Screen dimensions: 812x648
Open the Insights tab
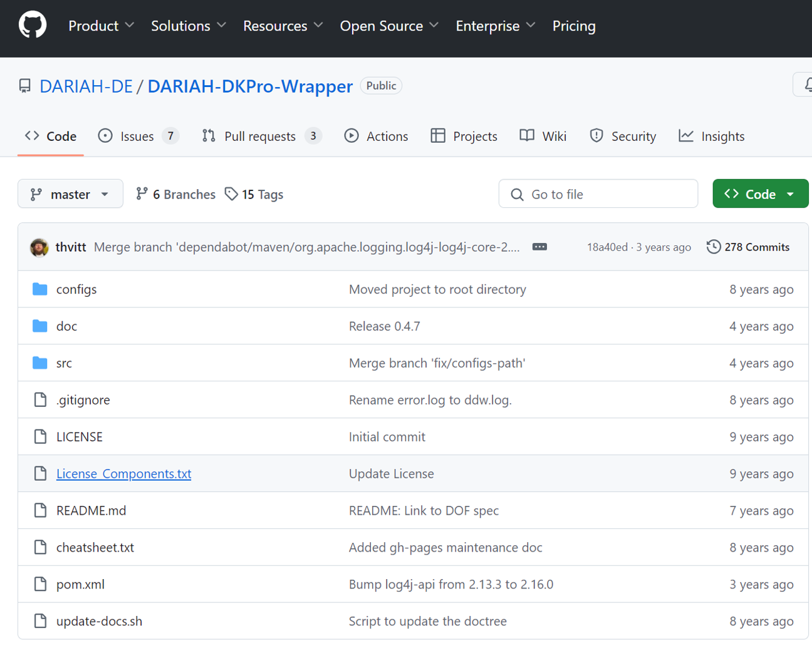(712, 136)
